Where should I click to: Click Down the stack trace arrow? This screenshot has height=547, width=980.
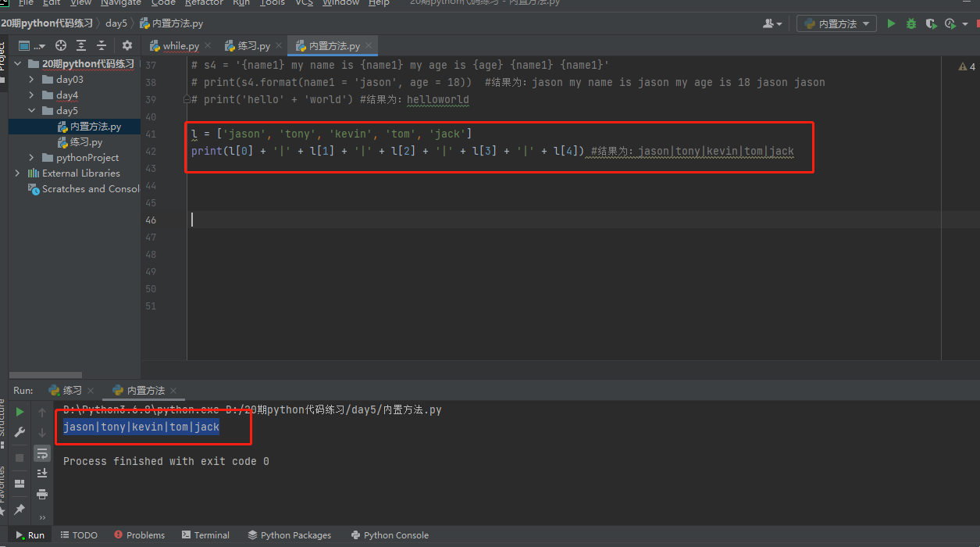[x=42, y=432]
